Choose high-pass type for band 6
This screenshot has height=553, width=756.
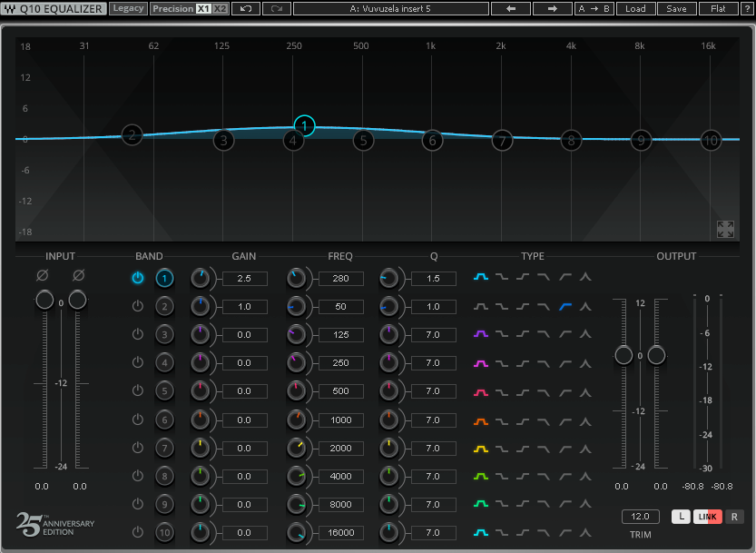[565, 421]
